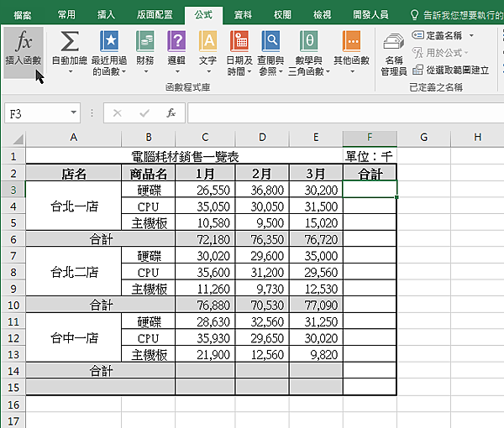This screenshot has height=428, width=504.
Task: Open the 查閱與參照 functions icon
Action: coord(270,41)
